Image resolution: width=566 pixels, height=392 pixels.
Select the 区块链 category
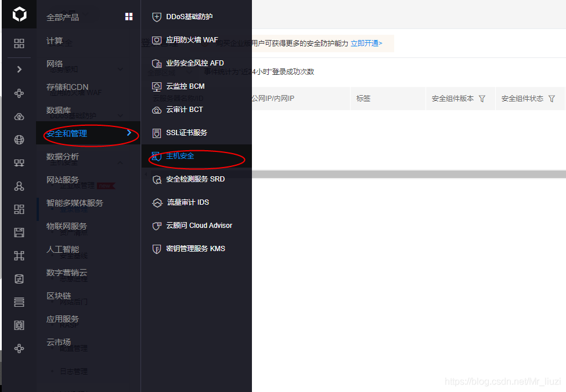[x=59, y=296]
